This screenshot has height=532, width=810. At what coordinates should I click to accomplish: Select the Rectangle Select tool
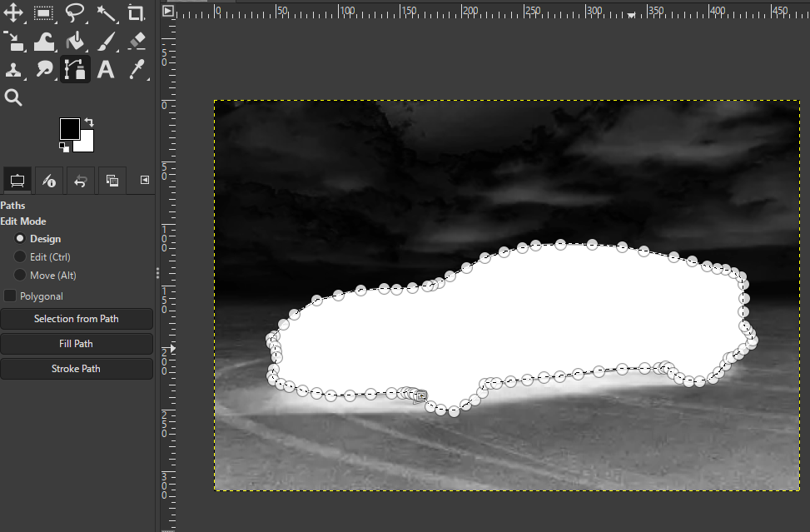[x=44, y=13]
